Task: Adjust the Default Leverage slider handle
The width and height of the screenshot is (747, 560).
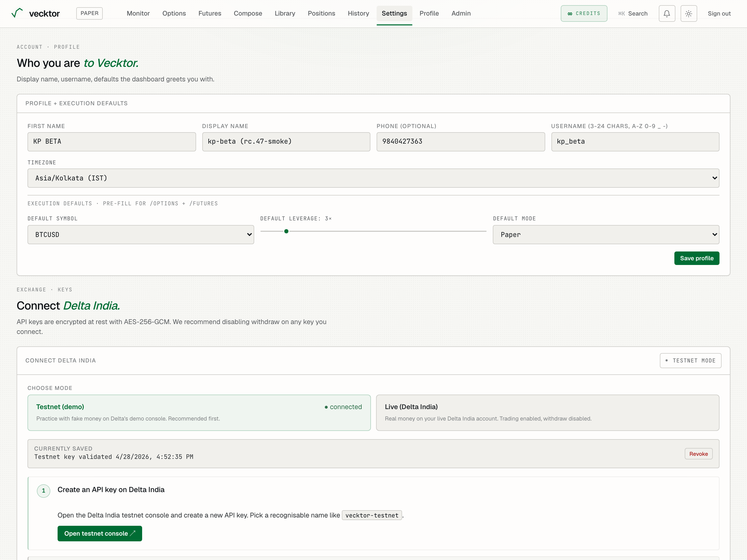Action: click(x=286, y=231)
